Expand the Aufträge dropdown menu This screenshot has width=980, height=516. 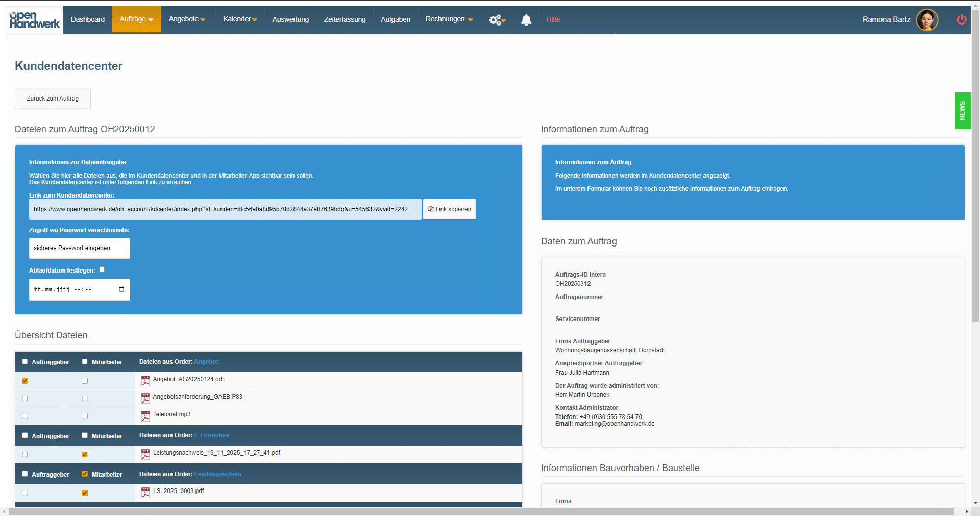point(136,19)
